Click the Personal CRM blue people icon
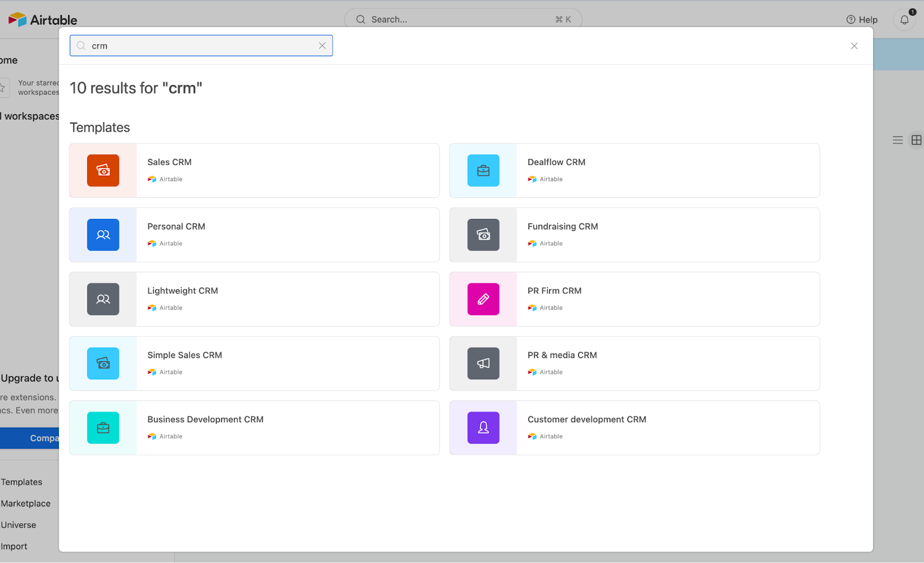Viewport: 924px width, 563px height. click(x=103, y=234)
